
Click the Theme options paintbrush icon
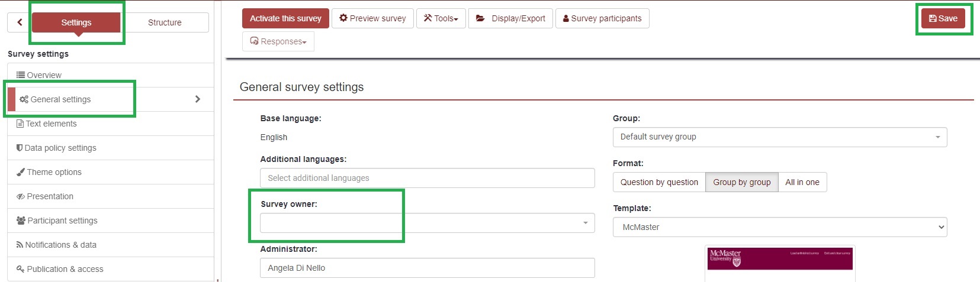pos(21,172)
